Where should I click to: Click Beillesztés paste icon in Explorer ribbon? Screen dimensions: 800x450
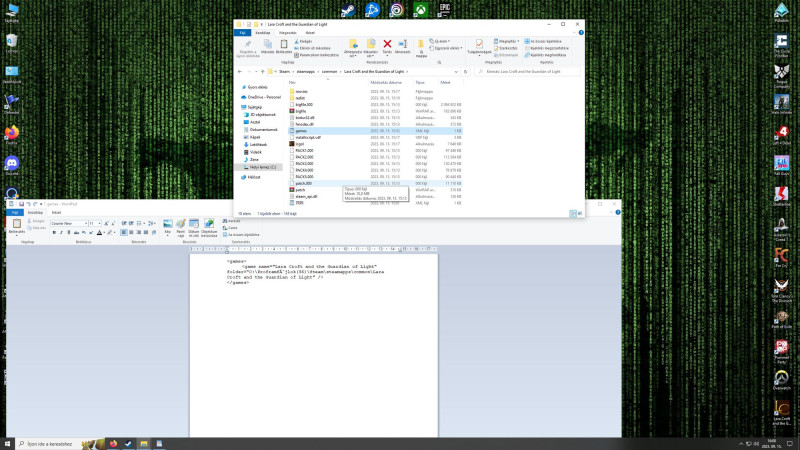tap(284, 44)
